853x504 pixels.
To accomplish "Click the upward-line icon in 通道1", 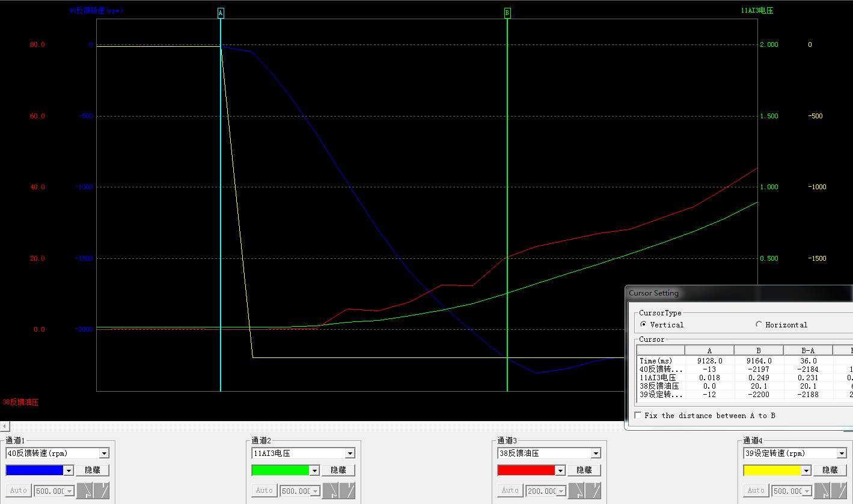I will [102, 491].
